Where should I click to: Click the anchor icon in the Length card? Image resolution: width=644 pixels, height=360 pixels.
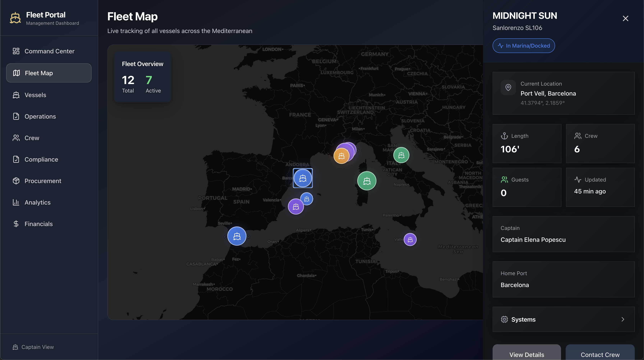click(x=505, y=136)
